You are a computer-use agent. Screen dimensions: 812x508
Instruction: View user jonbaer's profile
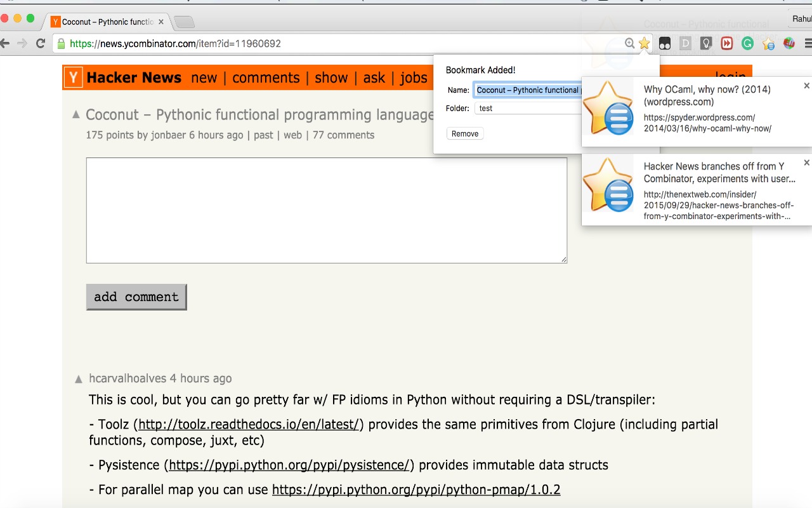169,135
